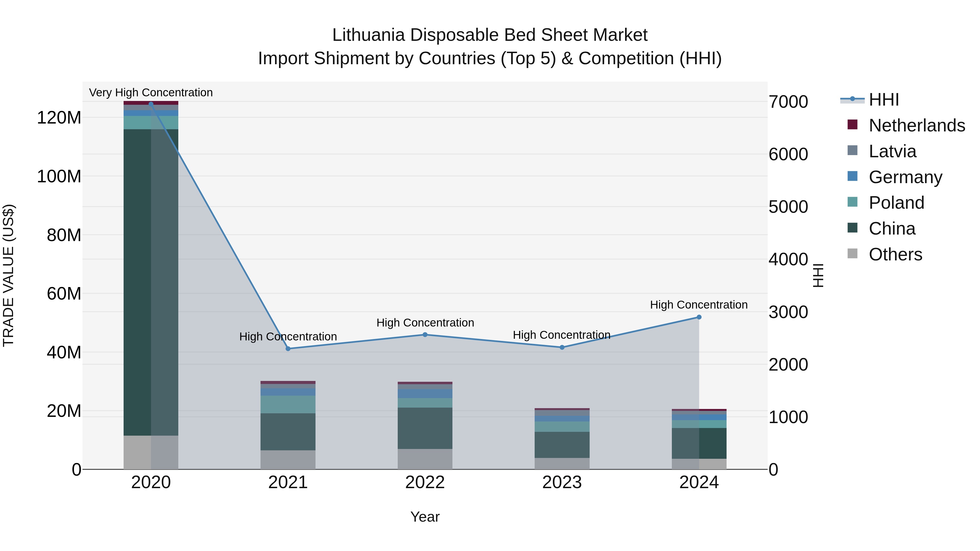Click the 2021 x-axis tick label
Viewport: 980px width, 551px height.
(x=288, y=482)
